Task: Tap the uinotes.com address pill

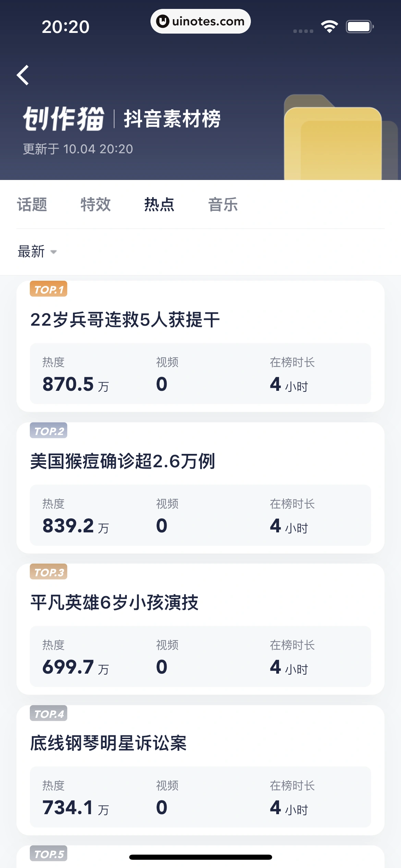Action: (200, 21)
